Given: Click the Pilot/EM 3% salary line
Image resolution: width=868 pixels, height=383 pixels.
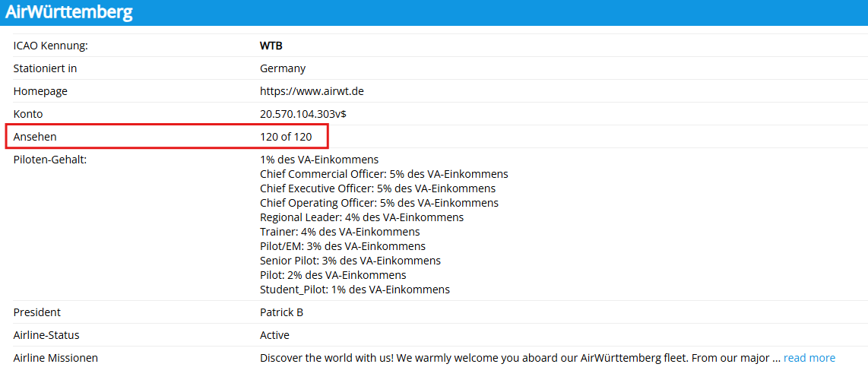Looking at the screenshot, I should click(x=343, y=246).
